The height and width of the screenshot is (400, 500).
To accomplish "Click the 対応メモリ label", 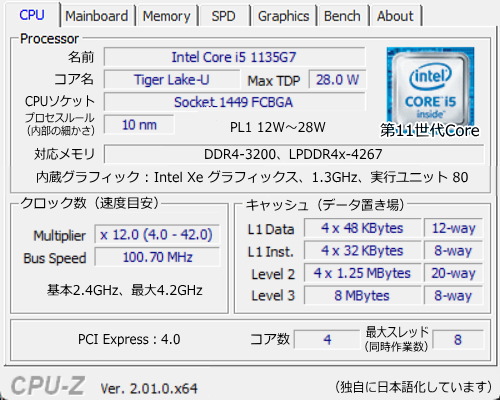I will (x=64, y=154).
